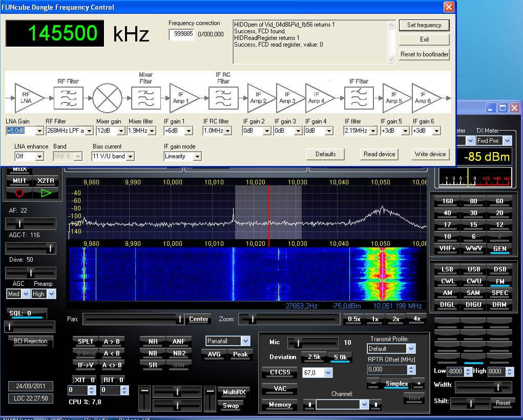
Task: Open the Transmit Profile Default dropdown
Action: point(411,349)
